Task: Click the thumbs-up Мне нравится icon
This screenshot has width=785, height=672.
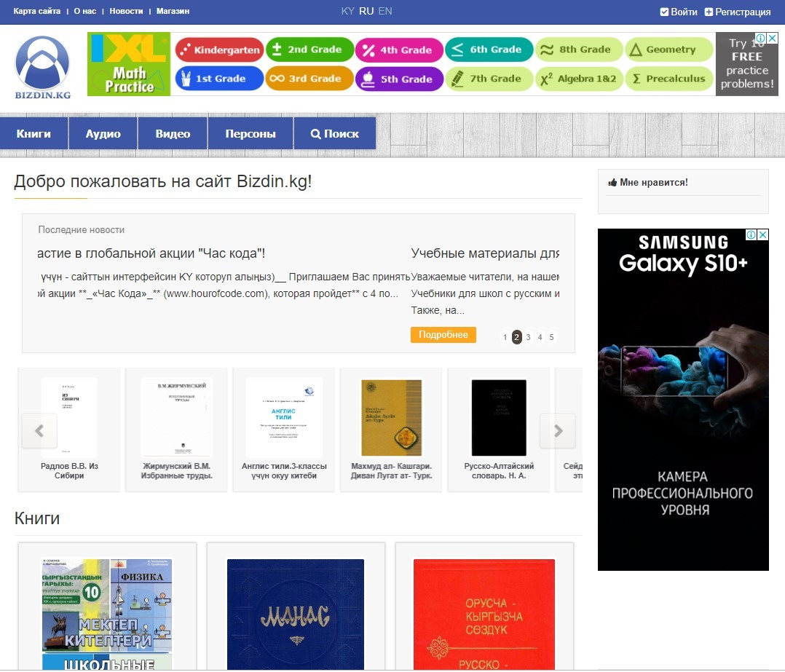Action: (612, 183)
